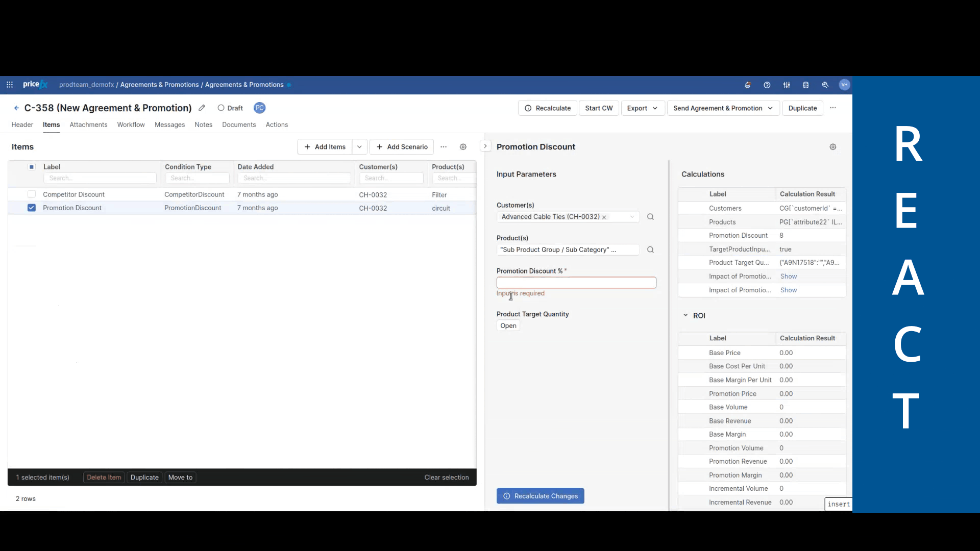The width and height of the screenshot is (980, 551).
Task: Toggle the select-all checkbox in table header
Action: 32,167
